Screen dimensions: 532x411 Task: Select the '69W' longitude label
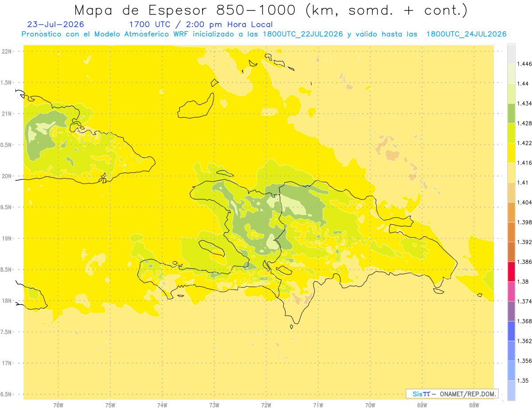422,405
